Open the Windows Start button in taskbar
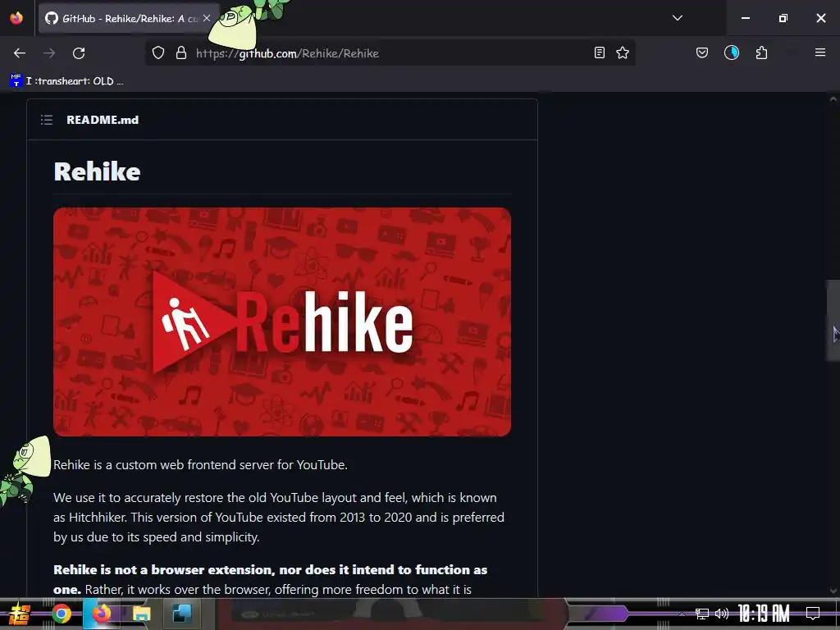840x630 pixels. pyautogui.click(x=18, y=614)
